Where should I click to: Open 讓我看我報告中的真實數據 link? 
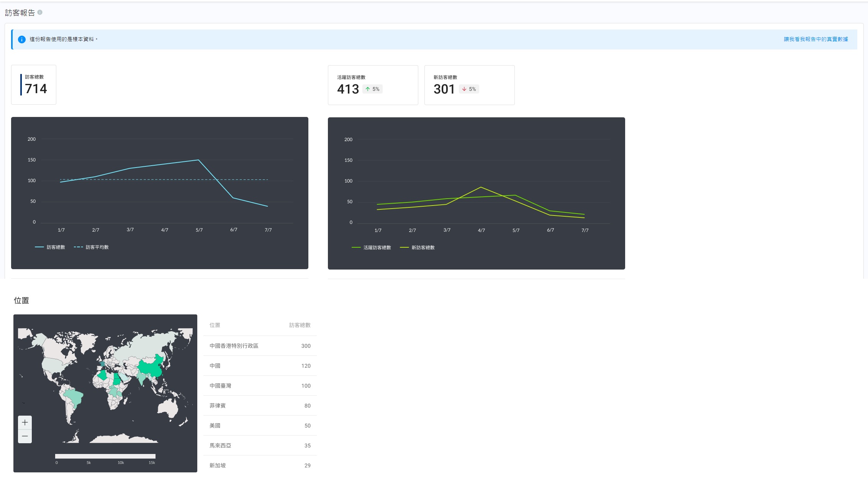pos(816,39)
